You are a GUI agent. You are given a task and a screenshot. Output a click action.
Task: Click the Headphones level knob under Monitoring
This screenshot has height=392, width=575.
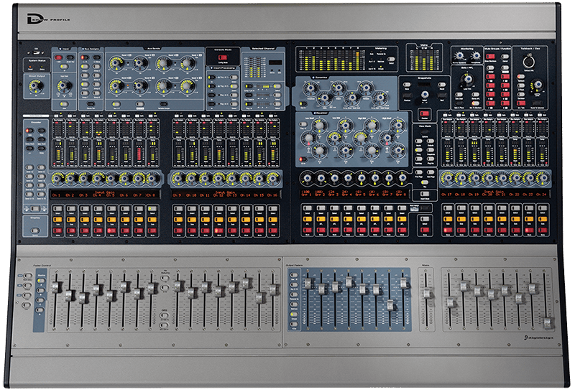click(476, 56)
